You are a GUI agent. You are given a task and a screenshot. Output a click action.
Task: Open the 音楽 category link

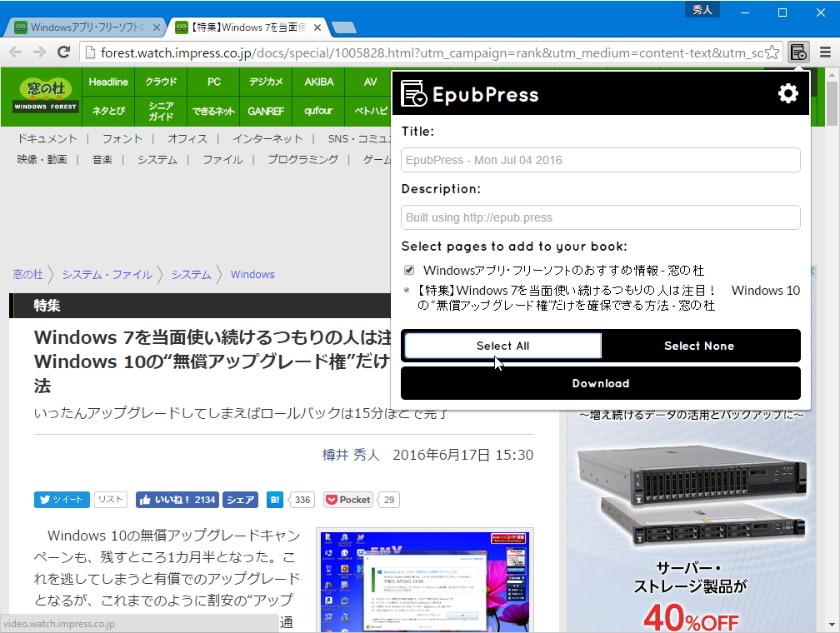102,160
